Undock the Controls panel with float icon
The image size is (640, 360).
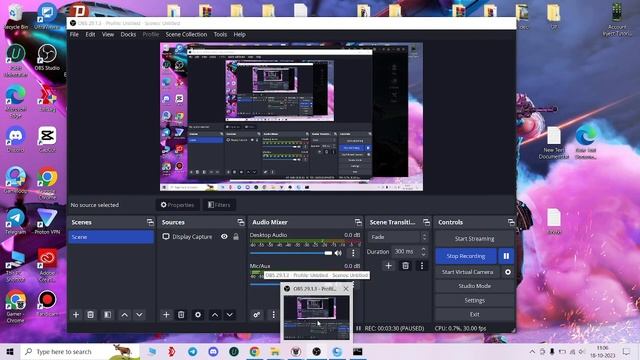(x=511, y=222)
